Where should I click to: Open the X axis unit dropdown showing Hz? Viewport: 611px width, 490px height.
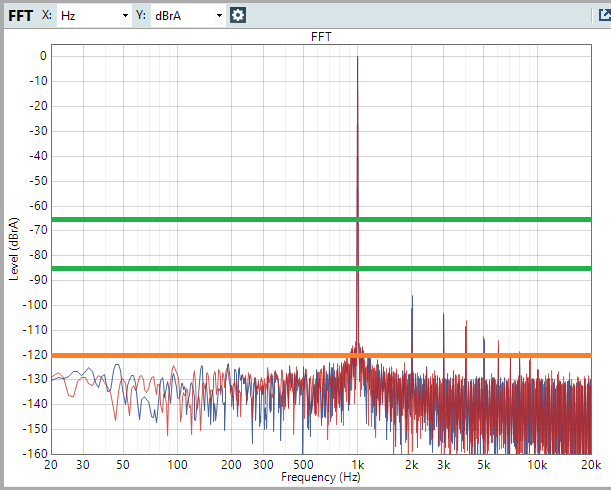click(94, 16)
